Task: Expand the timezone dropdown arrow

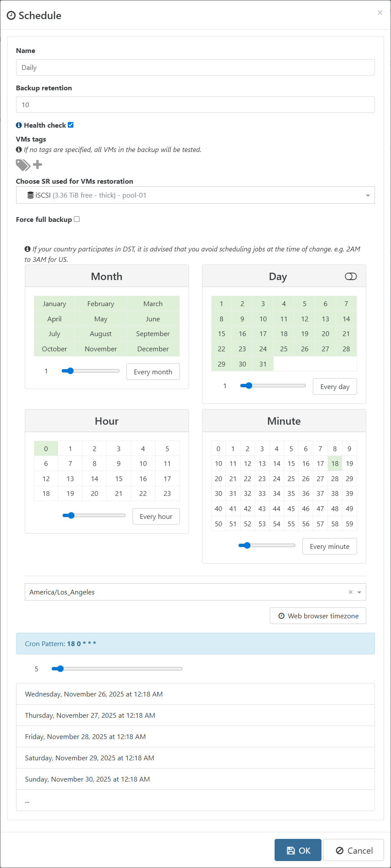Action: (359, 592)
